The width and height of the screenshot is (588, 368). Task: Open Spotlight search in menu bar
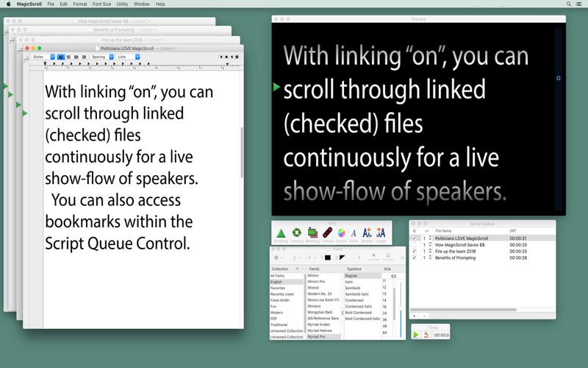click(x=568, y=4)
